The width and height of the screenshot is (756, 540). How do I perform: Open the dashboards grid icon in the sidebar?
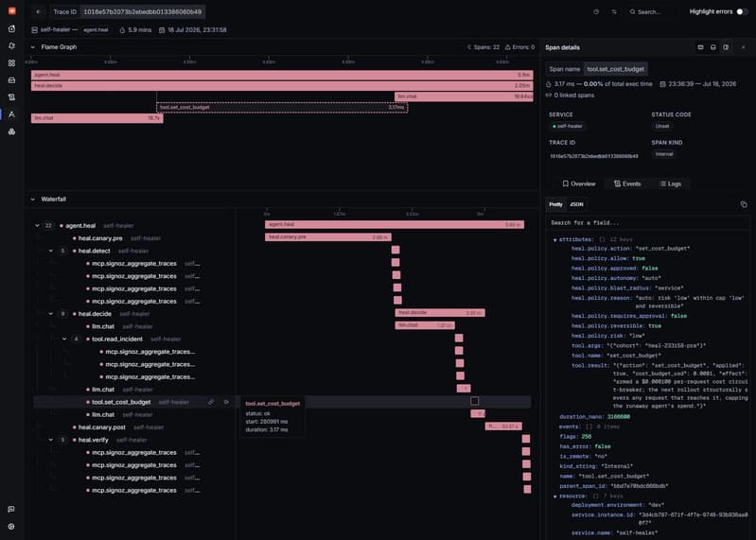click(x=11, y=63)
